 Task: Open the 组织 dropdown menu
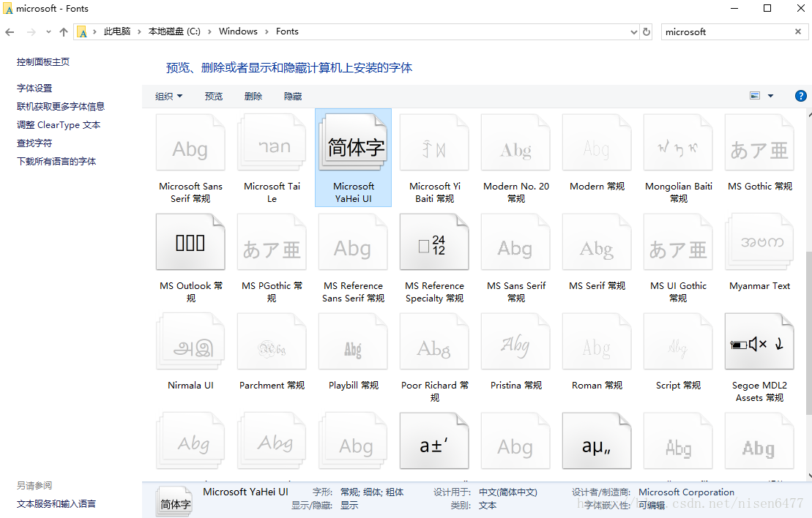(169, 97)
